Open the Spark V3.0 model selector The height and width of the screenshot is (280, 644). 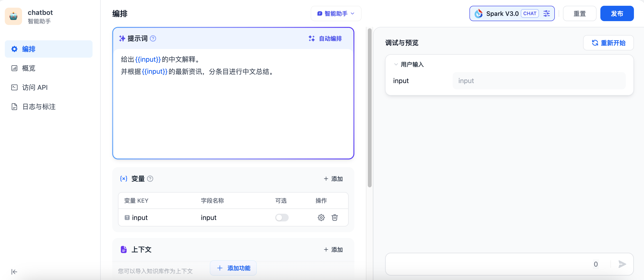point(503,13)
